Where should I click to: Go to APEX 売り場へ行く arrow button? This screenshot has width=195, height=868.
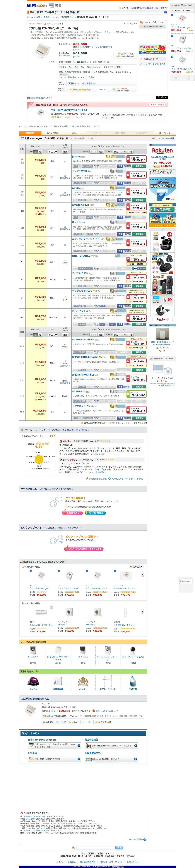click(x=136, y=192)
